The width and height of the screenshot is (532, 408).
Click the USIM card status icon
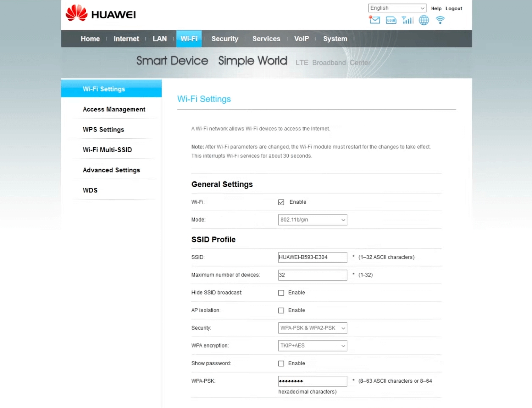(x=391, y=20)
